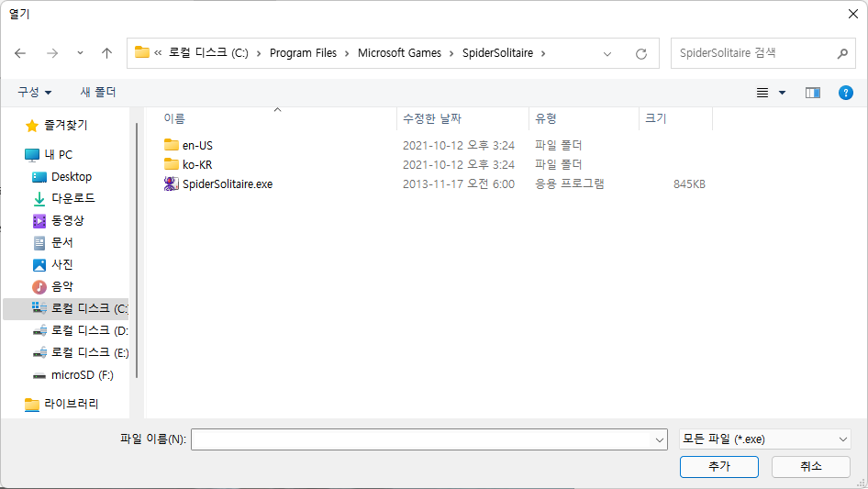Open help with the blue question icon
Screen dimensions: 868x489
[845, 93]
